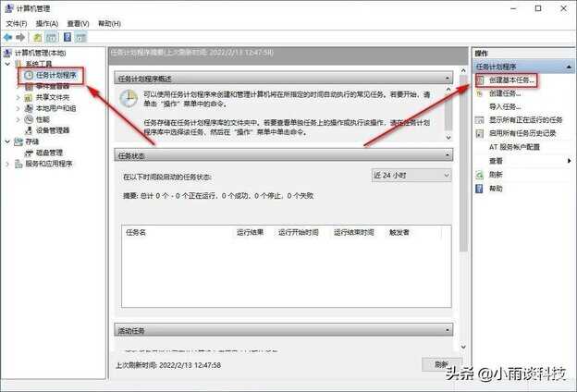Open 设备管理器 in the tree
The width and height of the screenshot is (577, 392).
tap(53, 130)
